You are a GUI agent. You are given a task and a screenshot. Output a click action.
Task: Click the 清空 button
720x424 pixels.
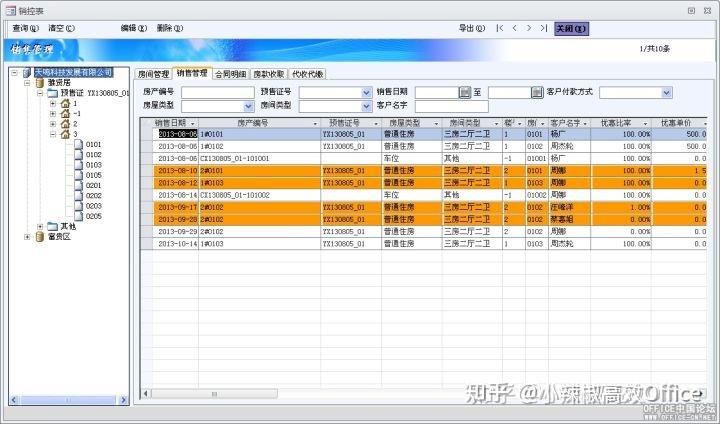tap(62, 28)
